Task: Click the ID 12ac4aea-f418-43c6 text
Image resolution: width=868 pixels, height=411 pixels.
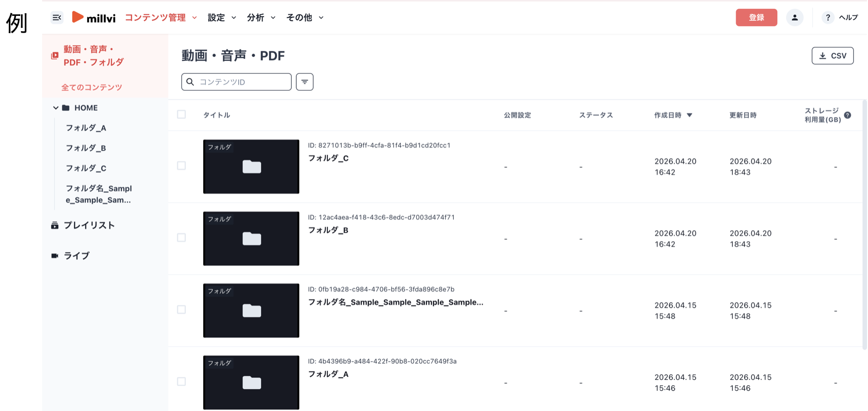Action: click(x=381, y=217)
